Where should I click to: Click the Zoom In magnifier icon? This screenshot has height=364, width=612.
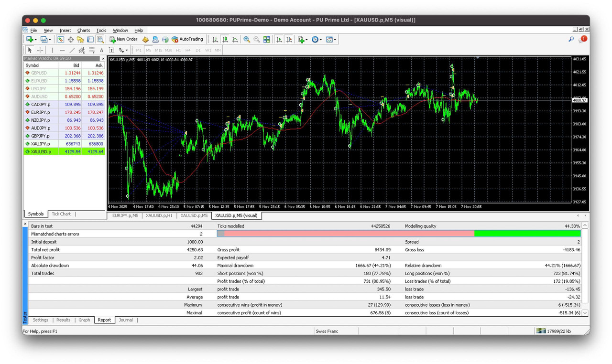(x=246, y=39)
